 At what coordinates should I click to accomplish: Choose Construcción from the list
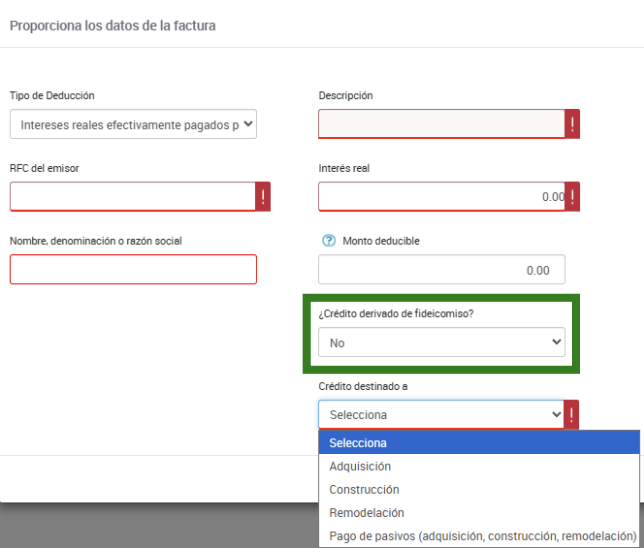364,490
